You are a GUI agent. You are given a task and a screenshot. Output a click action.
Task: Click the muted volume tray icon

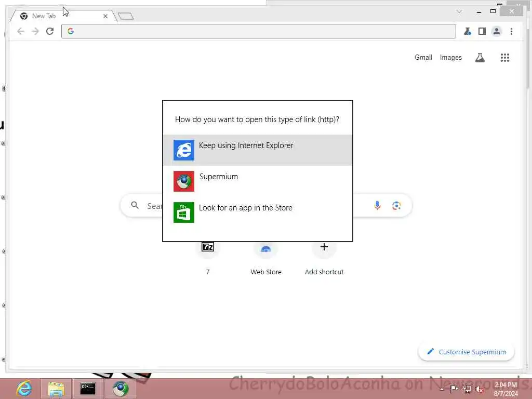pyautogui.click(x=480, y=390)
